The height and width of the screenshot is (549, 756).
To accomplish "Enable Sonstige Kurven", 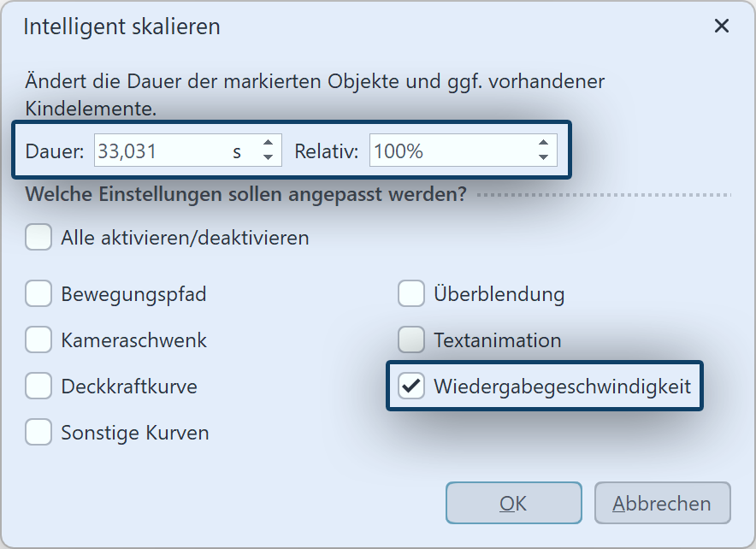I will click(x=38, y=433).
